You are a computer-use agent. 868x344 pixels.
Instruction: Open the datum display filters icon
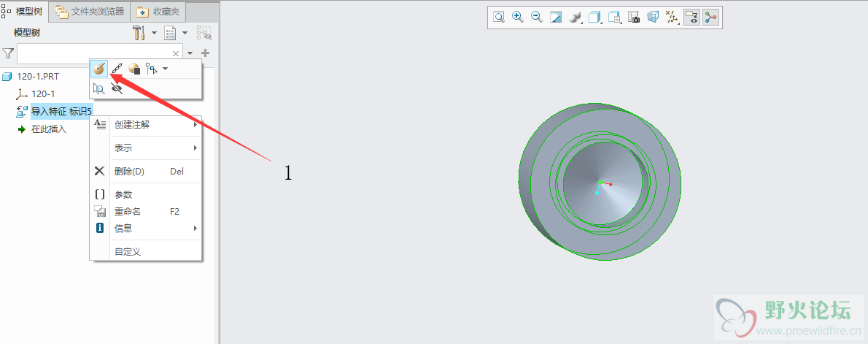click(x=672, y=18)
